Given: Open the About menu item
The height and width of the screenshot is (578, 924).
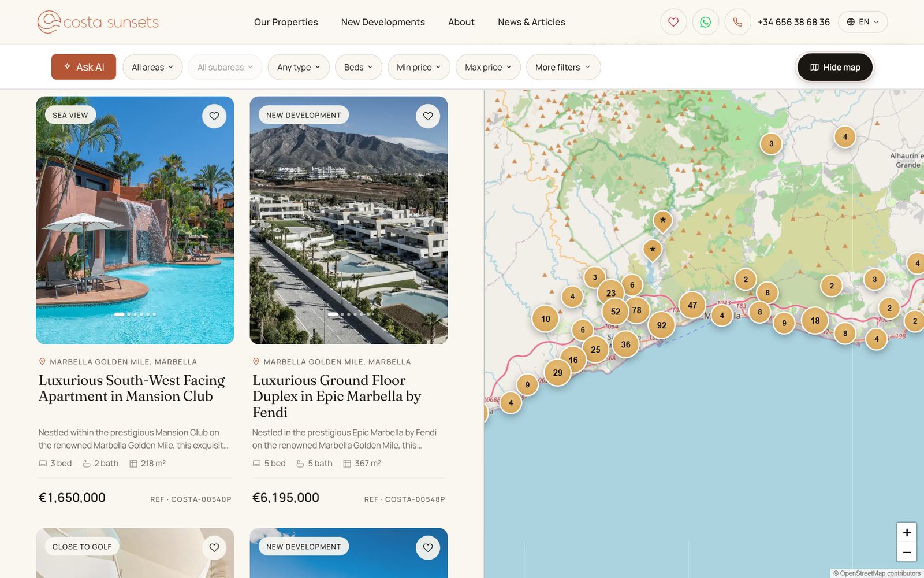Looking at the screenshot, I should coord(461,22).
